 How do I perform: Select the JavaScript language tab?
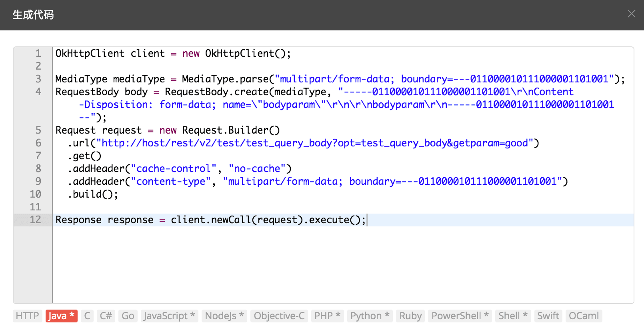169,316
